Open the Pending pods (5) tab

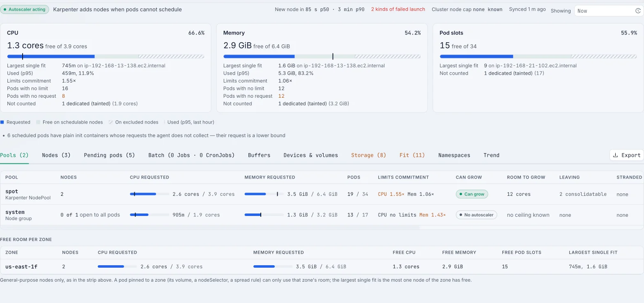[x=109, y=155]
